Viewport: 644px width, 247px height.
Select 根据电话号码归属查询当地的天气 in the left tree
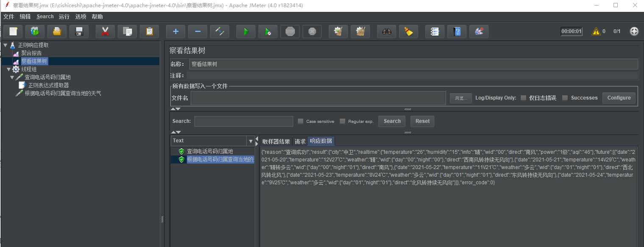pos(63,93)
